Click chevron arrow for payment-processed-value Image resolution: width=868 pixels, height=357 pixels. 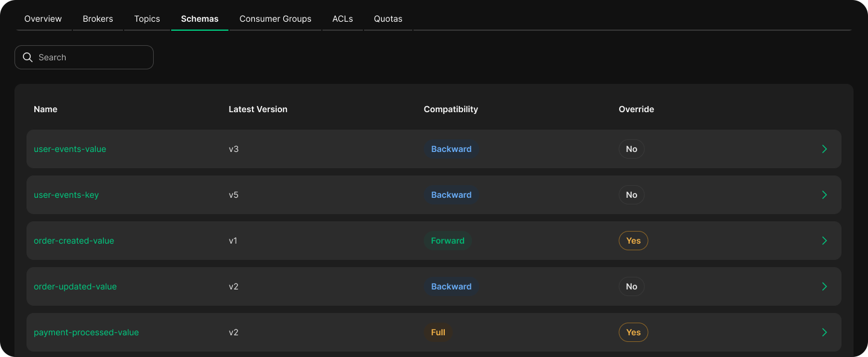tap(825, 332)
